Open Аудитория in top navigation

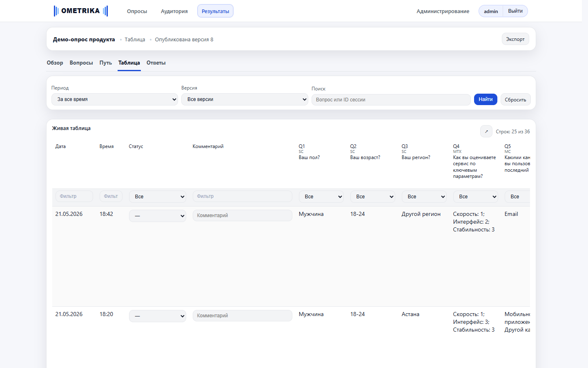click(174, 11)
